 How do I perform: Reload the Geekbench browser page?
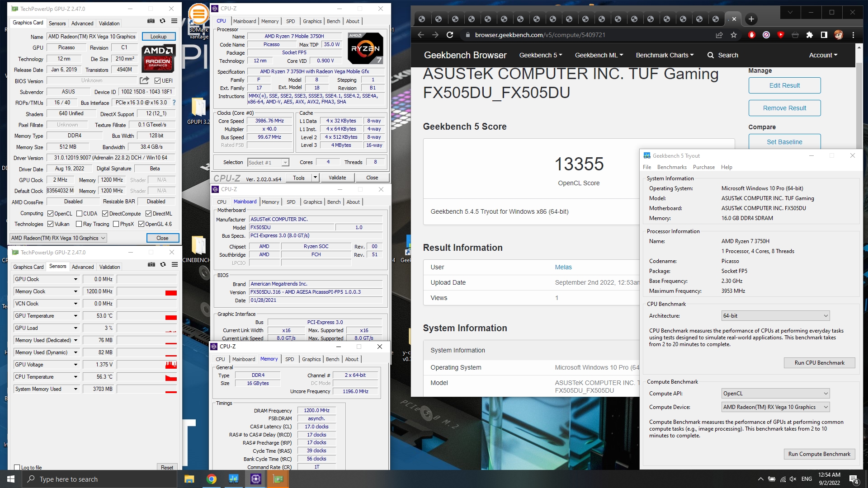[450, 35]
